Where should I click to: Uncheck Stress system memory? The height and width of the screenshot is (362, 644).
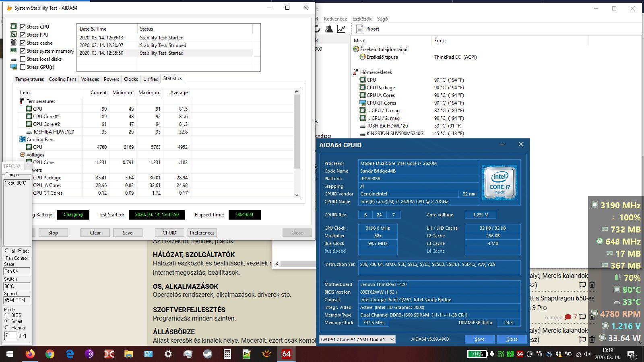click(23, 51)
